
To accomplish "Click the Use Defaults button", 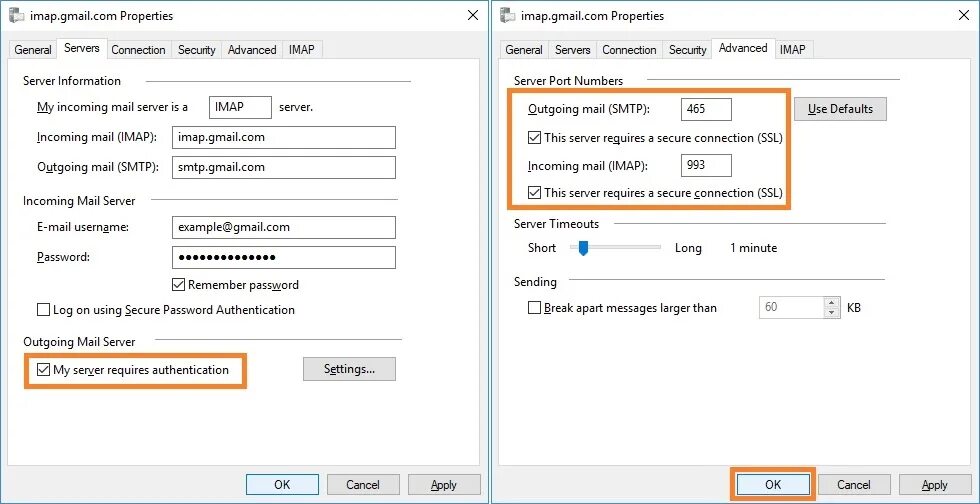I will point(841,109).
